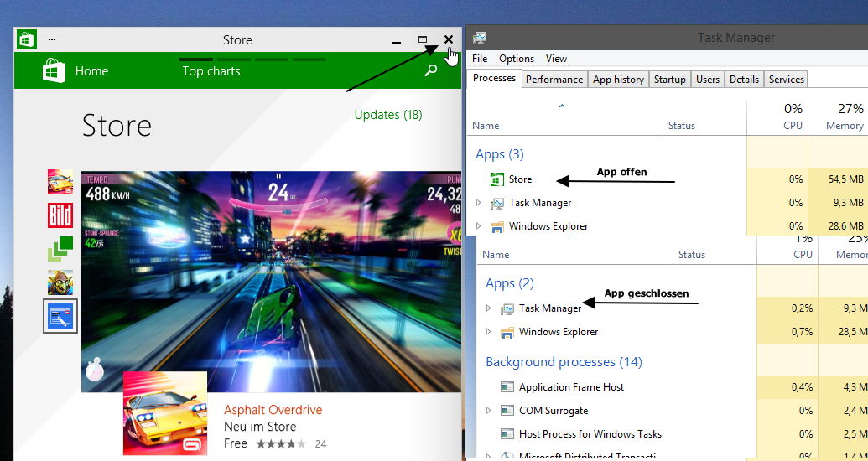Switch to the Processes tab
The width and height of the screenshot is (868, 461).
tap(494, 78)
